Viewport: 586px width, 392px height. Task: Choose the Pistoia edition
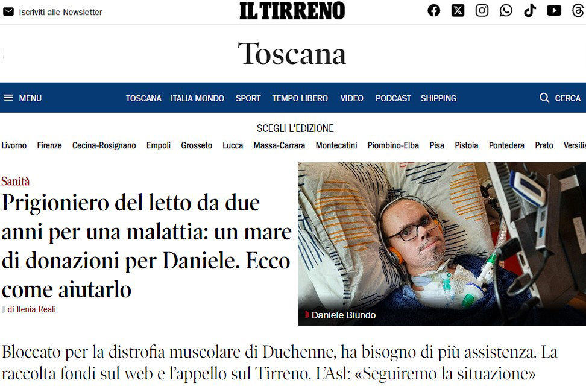click(467, 145)
